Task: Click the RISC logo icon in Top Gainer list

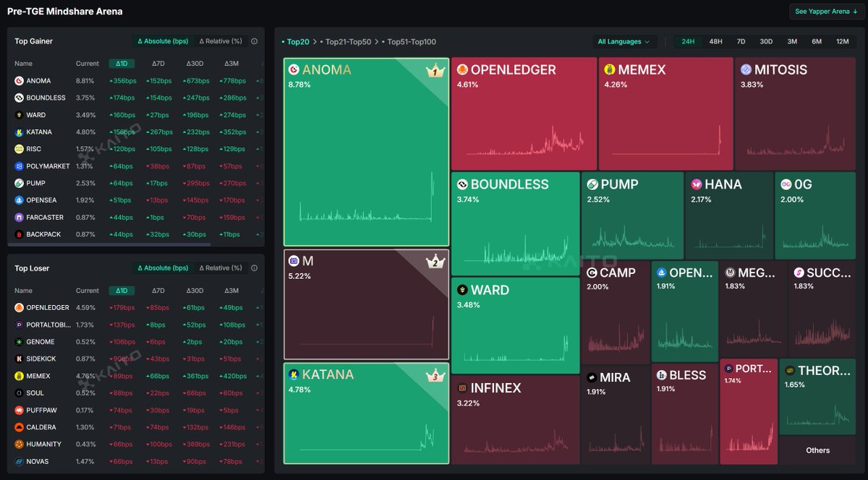Action: (19, 149)
